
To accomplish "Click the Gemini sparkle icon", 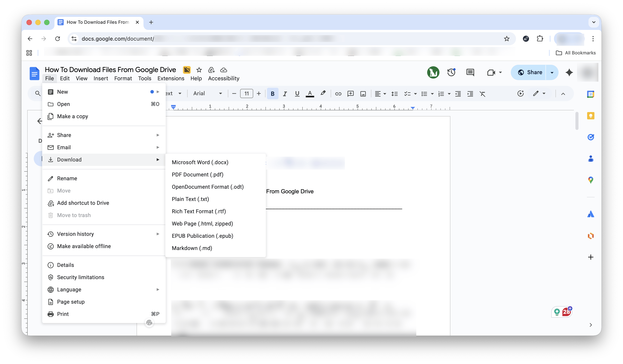I will tap(569, 72).
